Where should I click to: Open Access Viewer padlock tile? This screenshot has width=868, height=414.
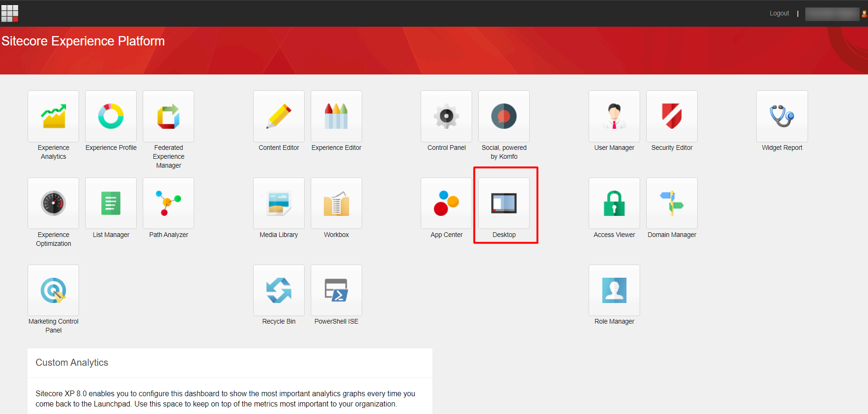tap(614, 203)
